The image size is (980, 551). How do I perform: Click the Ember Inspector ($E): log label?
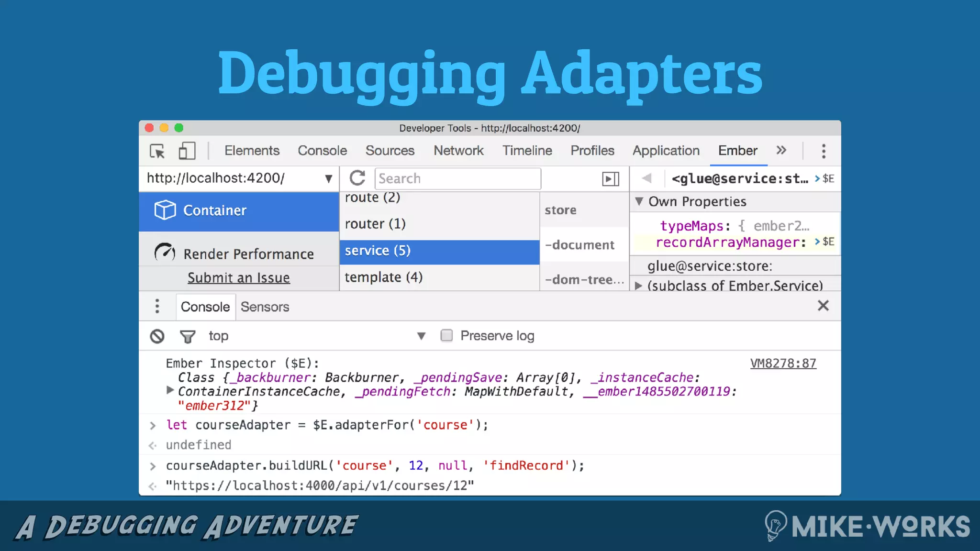click(243, 364)
